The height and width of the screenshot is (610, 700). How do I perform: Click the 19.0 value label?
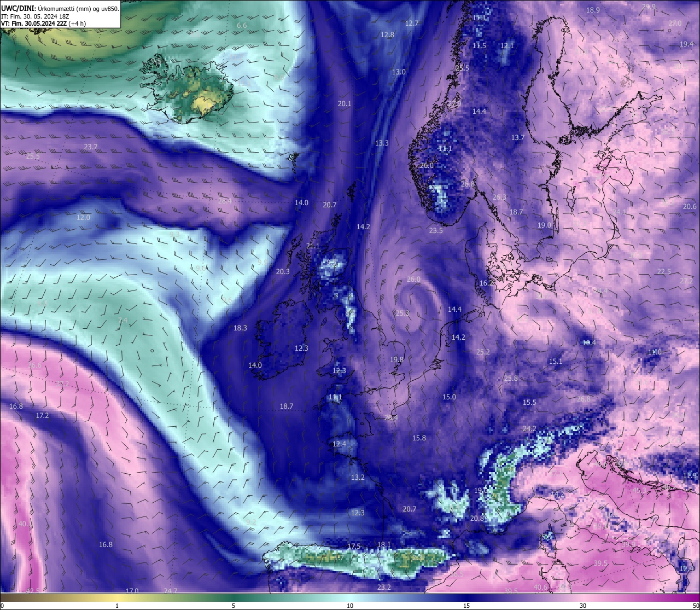544,225
